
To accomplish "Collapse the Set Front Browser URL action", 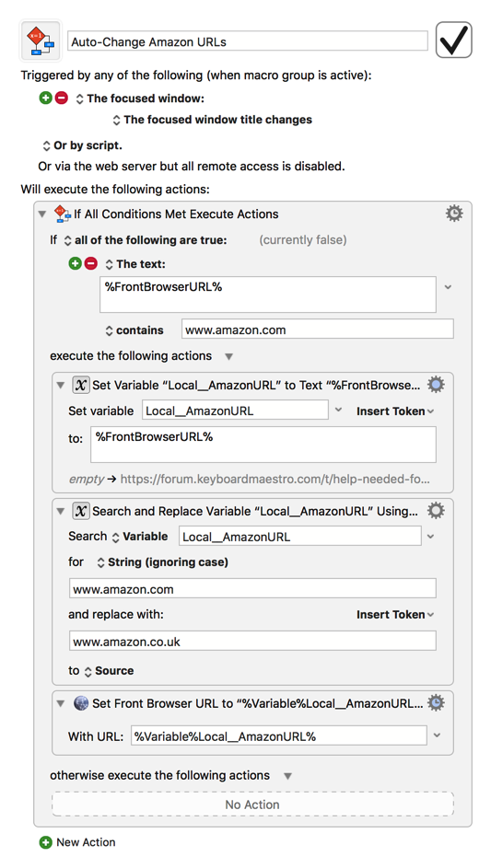I will click(61, 703).
